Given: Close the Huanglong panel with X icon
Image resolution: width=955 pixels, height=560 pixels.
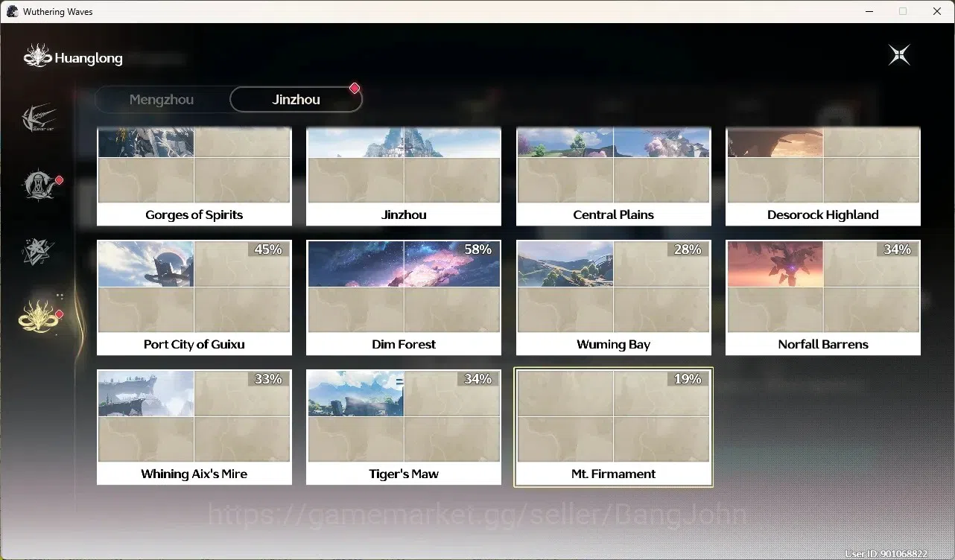Looking at the screenshot, I should coord(899,55).
